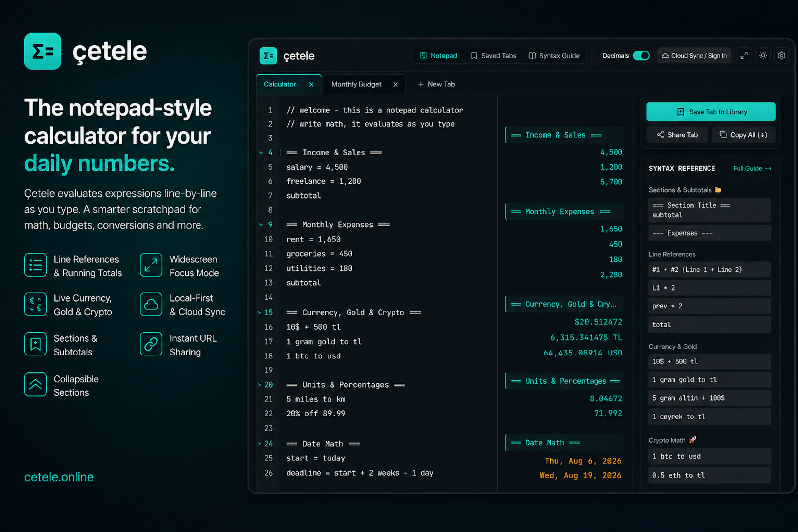Click the çetele logo icon in app header
This screenshot has height=532, width=798.
pyautogui.click(x=268, y=56)
